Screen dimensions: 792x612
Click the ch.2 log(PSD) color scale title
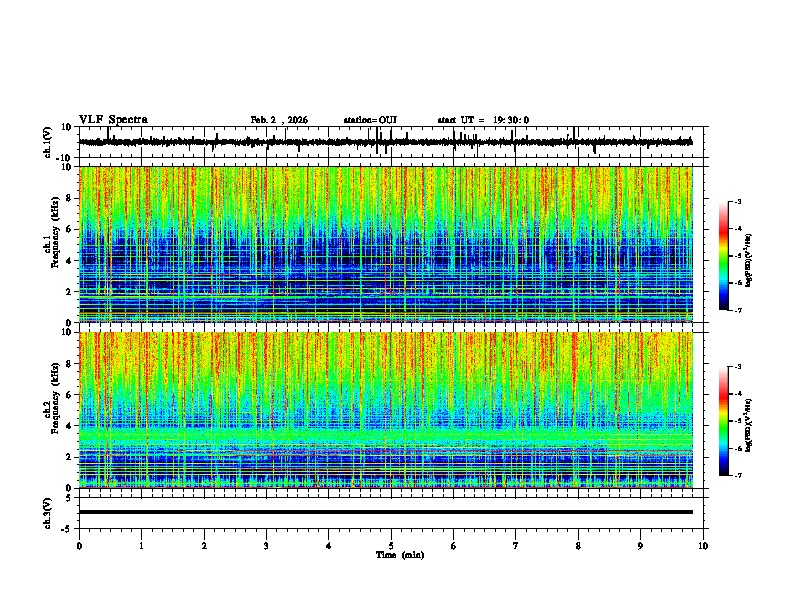click(749, 425)
